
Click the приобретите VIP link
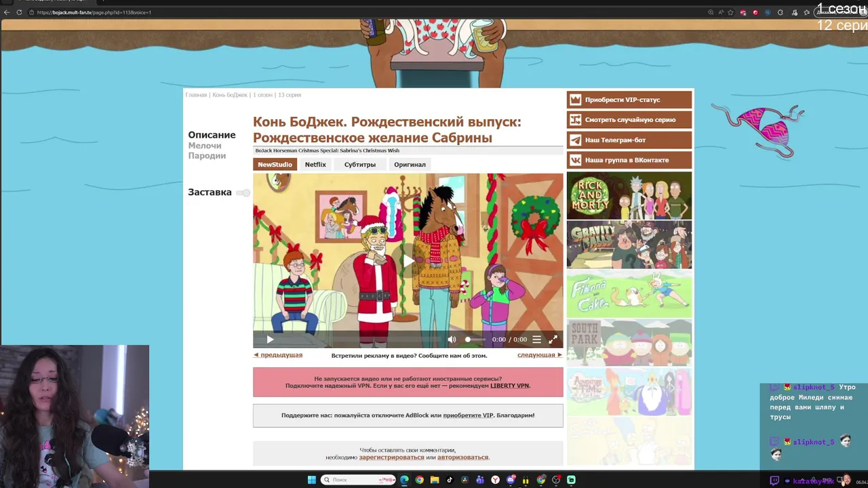468,415
